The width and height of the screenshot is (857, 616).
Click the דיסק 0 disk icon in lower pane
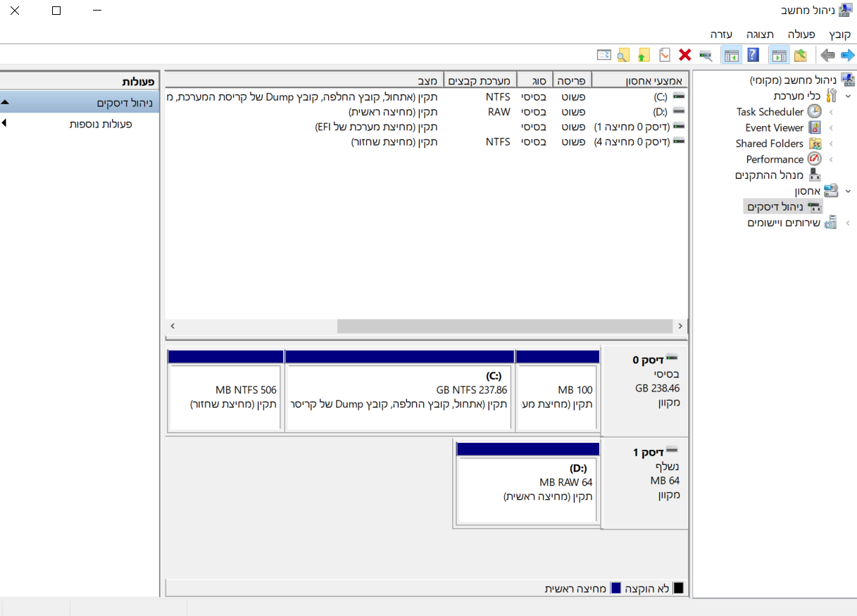[671, 359]
